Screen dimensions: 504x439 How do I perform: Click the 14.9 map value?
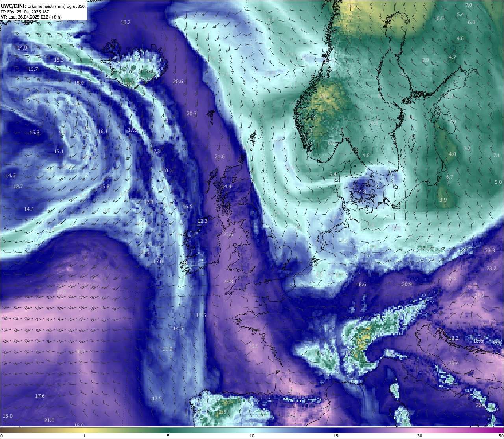tap(22, 48)
